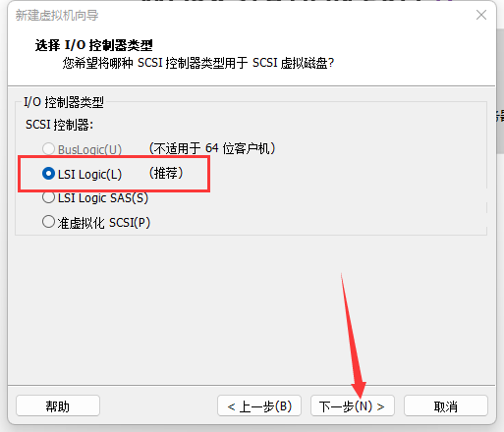The height and width of the screenshot is (432, 504).
Task: Close the 新建虚拟机向导 dialog with X
Action: click(481, 15)
